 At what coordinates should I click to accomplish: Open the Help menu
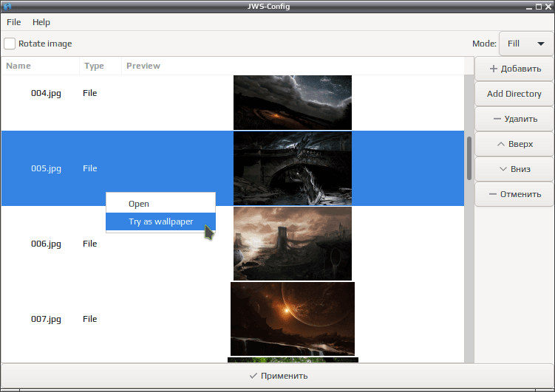41,22
